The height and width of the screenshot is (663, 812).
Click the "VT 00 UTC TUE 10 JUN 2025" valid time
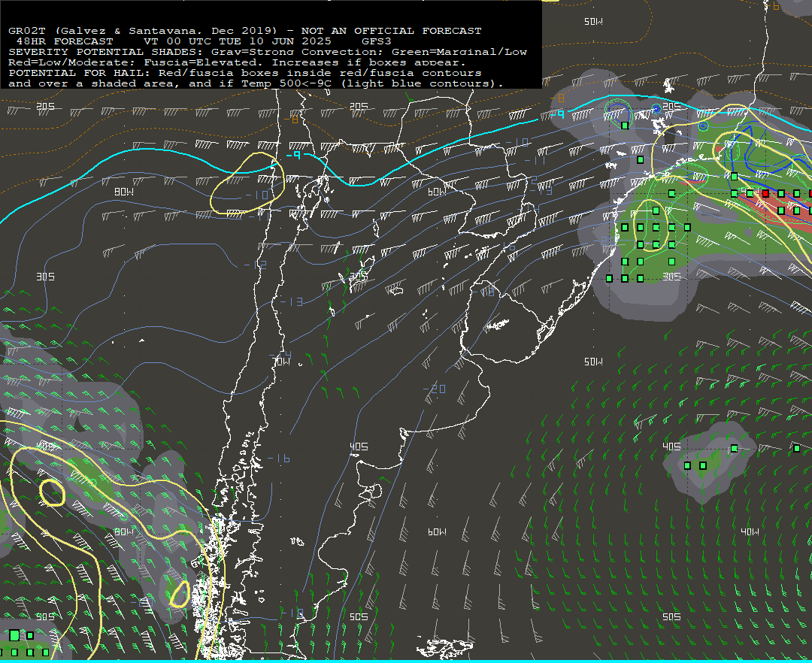(x=237, y=41)
